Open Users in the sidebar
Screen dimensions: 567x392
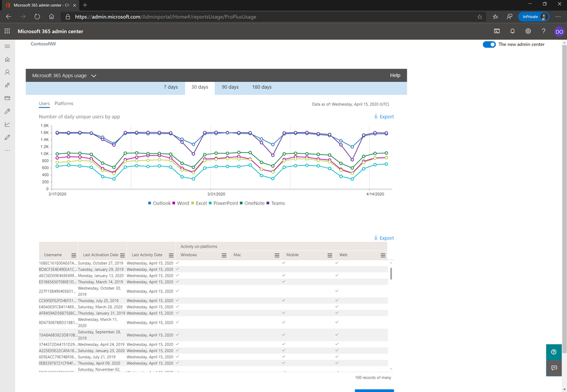tap(7, 72)
